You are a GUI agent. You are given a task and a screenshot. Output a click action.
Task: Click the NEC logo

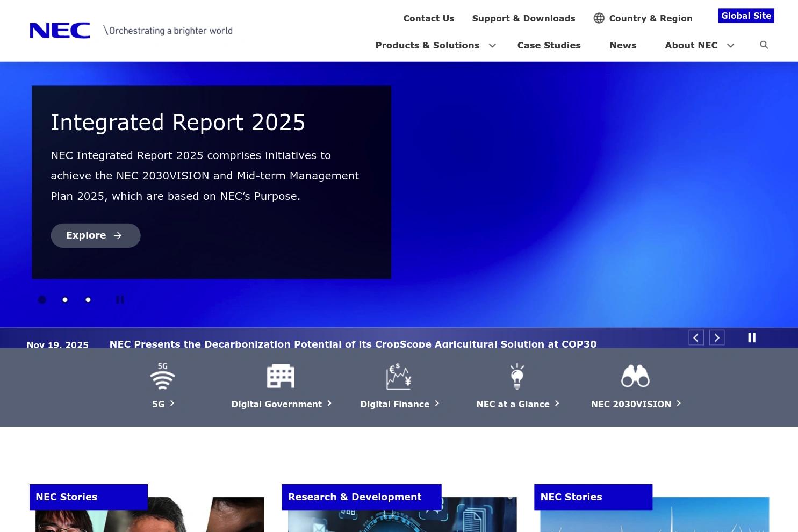point(60,31)
